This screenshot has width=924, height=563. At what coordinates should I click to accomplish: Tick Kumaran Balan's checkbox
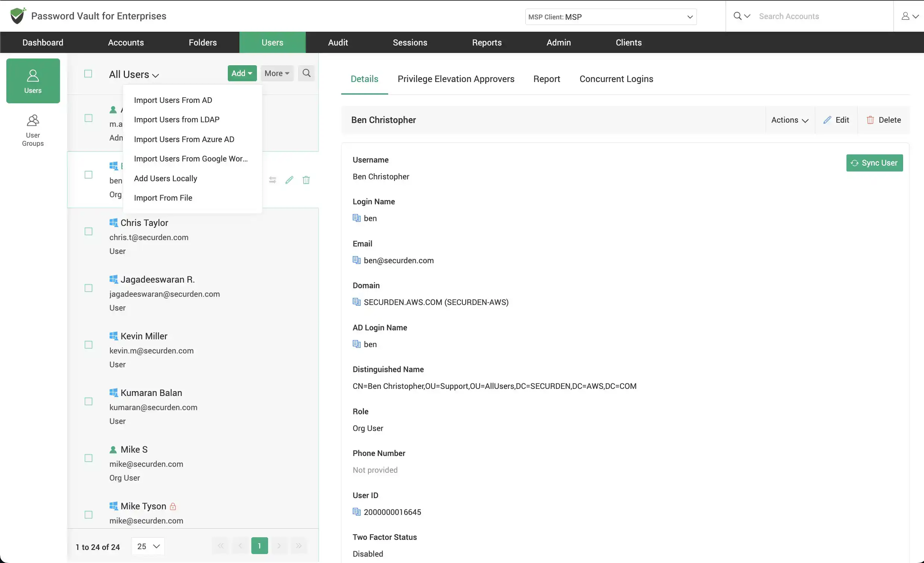pos(88,401)
